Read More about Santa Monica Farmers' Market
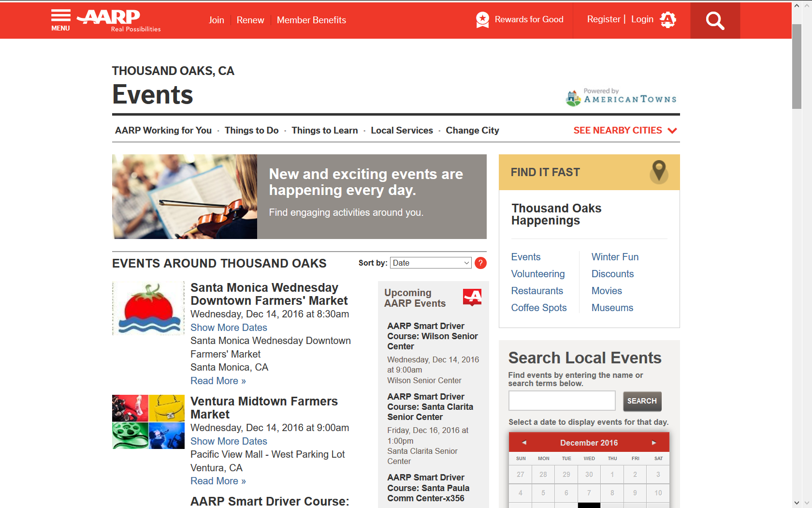This screenshot has width=812, height=508. click(218, 381)
